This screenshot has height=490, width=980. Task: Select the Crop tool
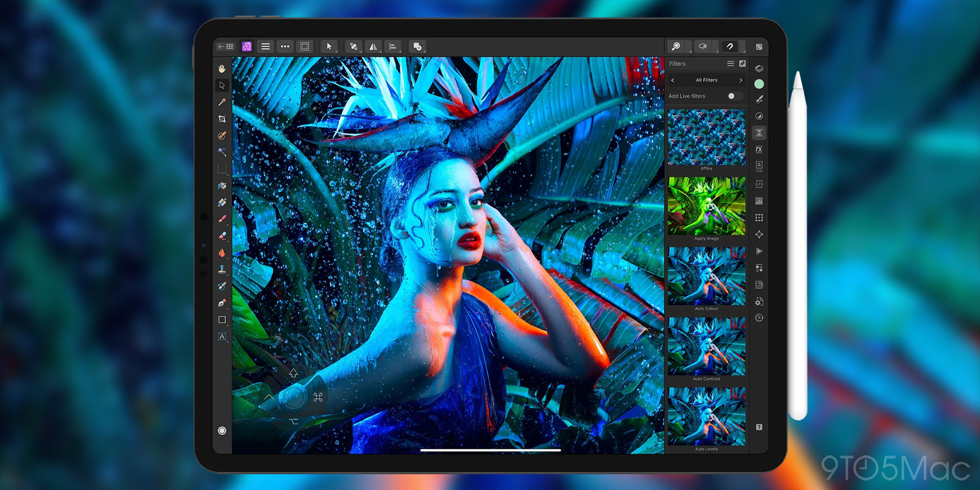click(222, 119)
